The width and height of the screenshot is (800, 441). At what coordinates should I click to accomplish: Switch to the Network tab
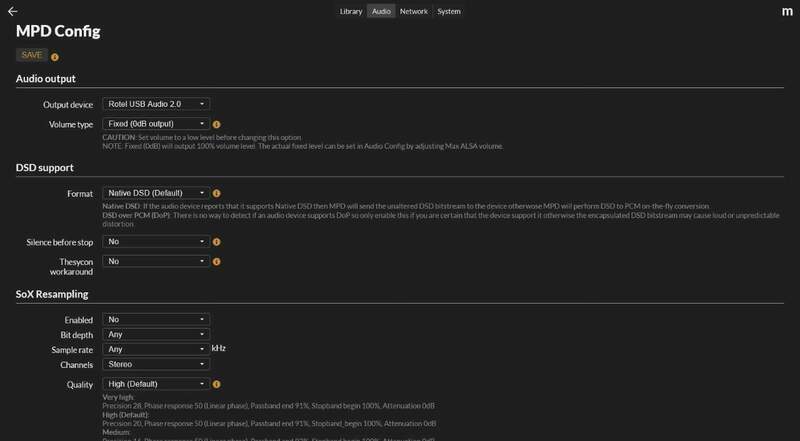[x=413, y=12]
